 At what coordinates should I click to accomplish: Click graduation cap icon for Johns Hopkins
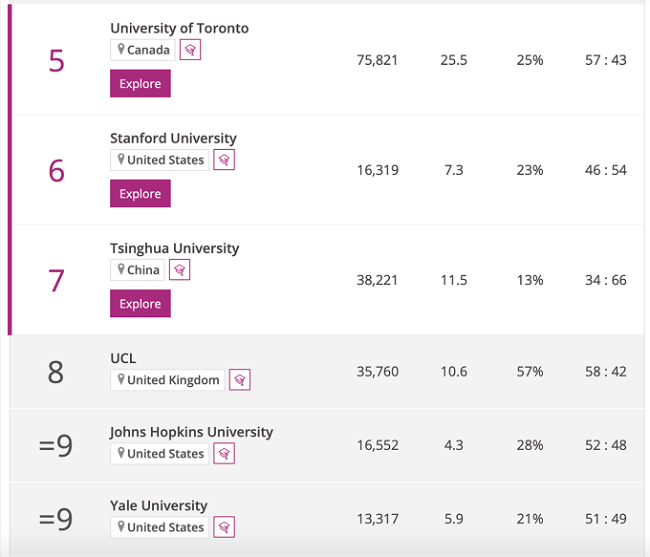pyautogui.click(x=225, y=454)
